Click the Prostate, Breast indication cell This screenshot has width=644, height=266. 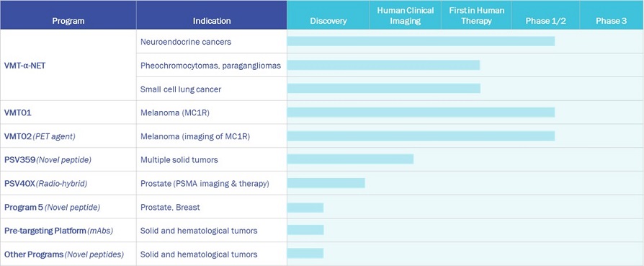(x=212, y=207)
